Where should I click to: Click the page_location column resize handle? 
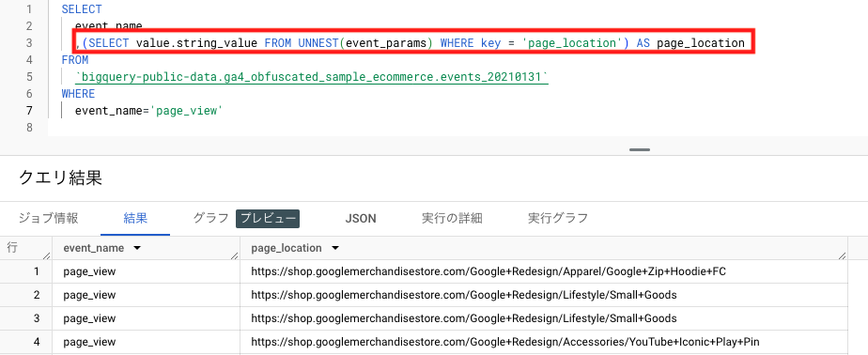tap(842, 255)
